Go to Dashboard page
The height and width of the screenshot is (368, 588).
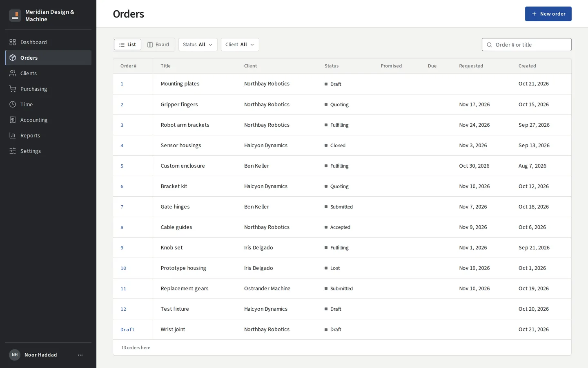48,42
